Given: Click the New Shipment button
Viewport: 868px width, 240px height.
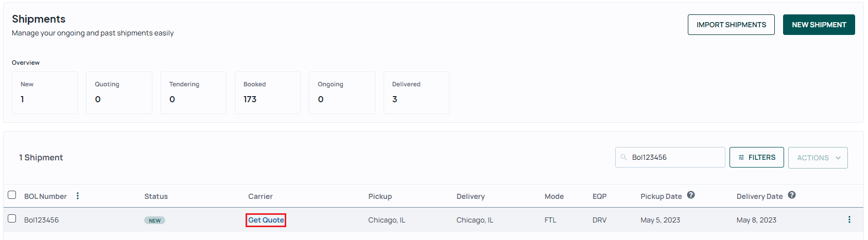Looking at the screenshot, I should (819, 25).
